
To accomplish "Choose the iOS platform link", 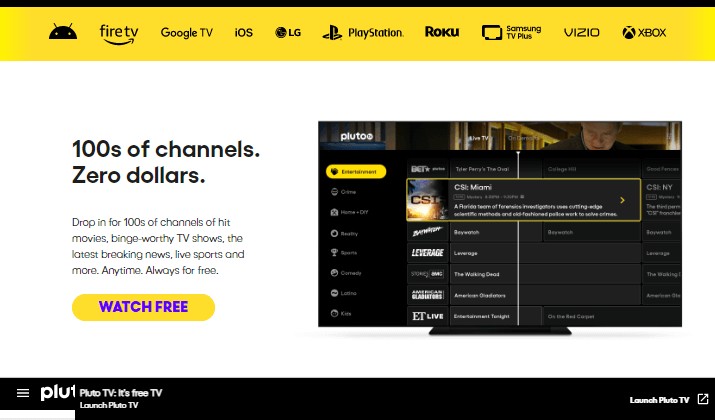I will coord(244,32).
